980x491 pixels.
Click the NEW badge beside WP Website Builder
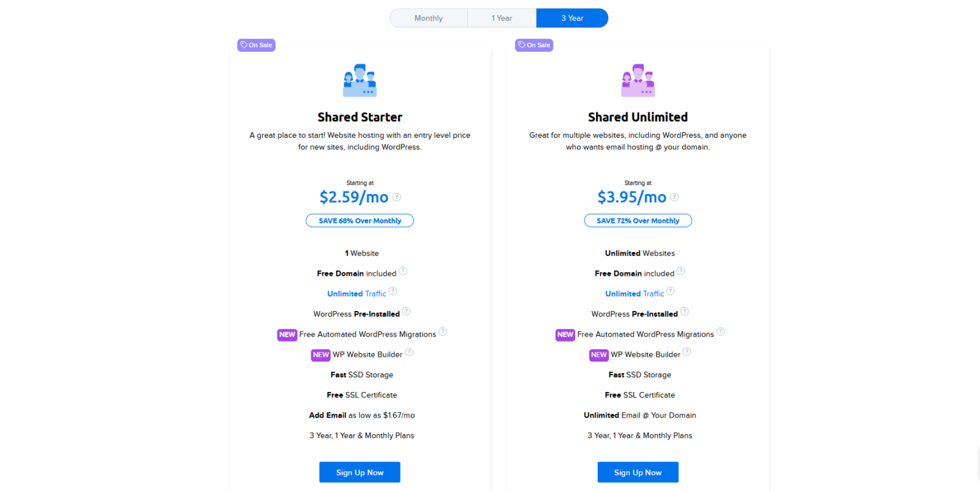[x=320, y=354]
